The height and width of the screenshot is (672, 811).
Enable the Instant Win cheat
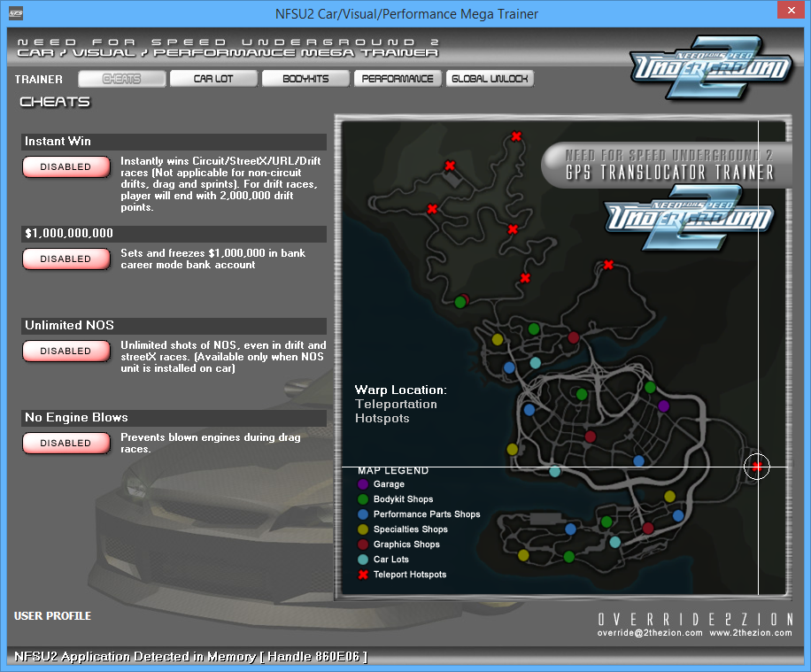66,166
